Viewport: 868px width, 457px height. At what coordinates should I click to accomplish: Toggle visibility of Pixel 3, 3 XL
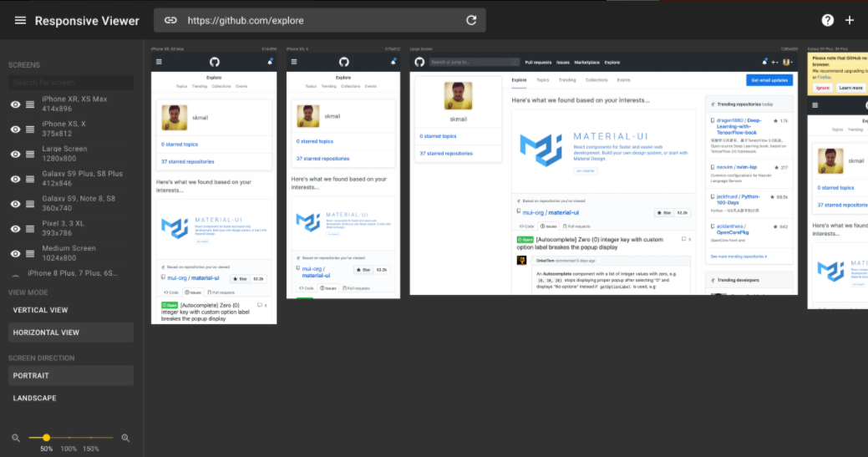[x=16, y=229]
